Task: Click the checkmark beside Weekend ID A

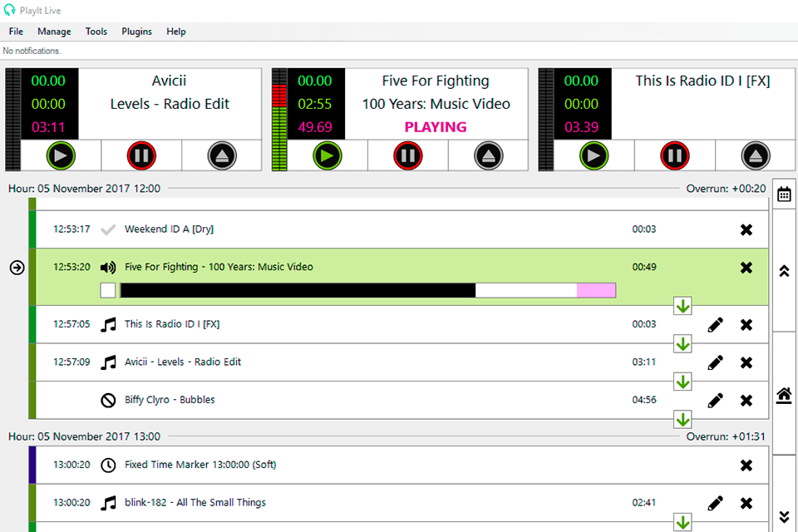Action: click(108, 229)
